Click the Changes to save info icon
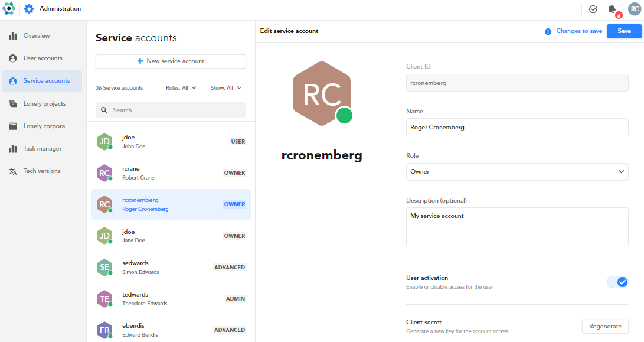 click(x=548, y=31)
